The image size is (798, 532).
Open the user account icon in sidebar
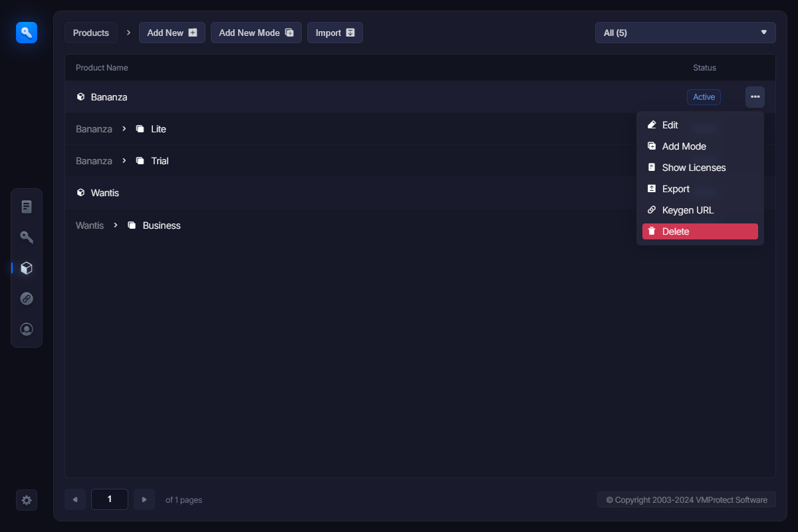tap(27, 329)
